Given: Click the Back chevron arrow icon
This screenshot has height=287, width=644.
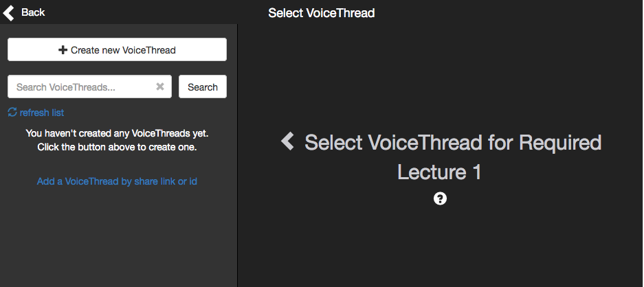Looking at the screenshot, I should [x=8, y=13].
